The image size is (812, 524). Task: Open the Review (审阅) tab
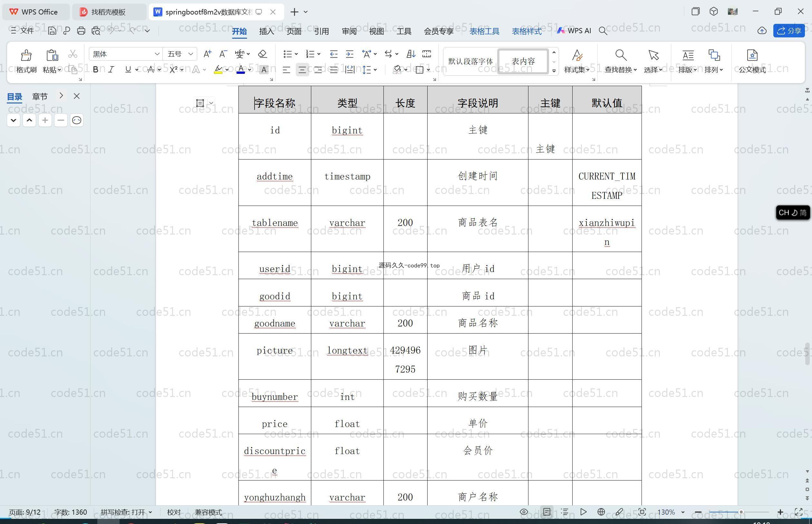(x=349, y=31)
